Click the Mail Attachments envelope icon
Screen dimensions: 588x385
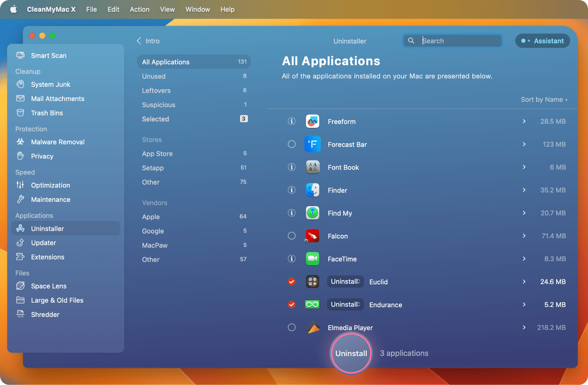coord(21,98)
